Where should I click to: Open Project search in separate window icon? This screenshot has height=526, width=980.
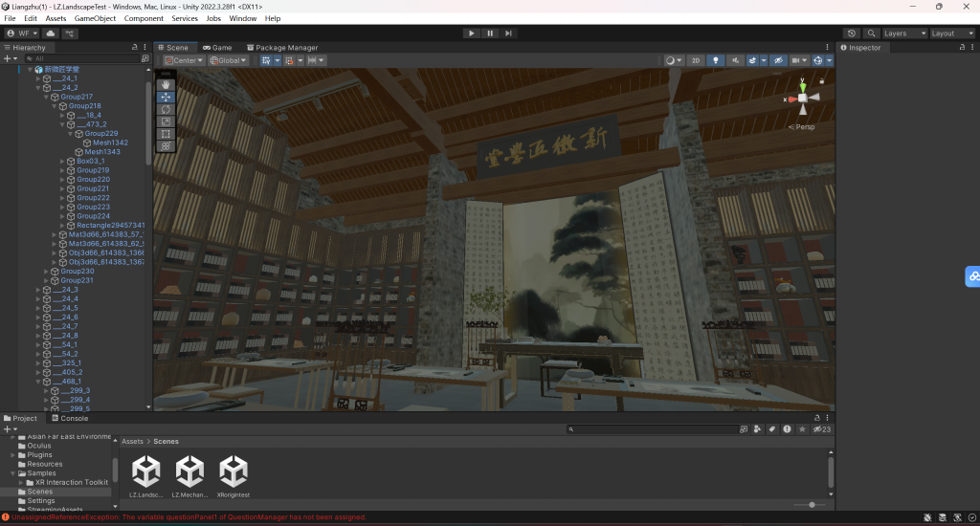pos(743,429)
